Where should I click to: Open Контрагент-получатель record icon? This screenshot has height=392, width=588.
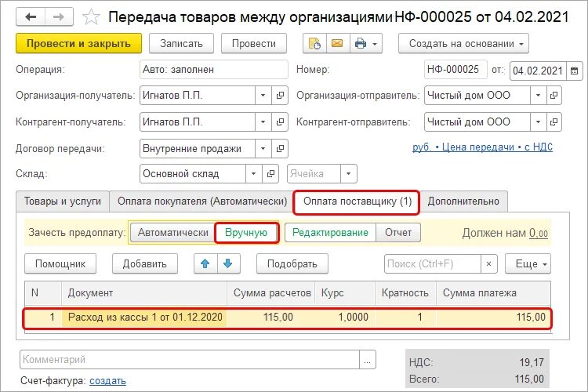coord(280,122)
